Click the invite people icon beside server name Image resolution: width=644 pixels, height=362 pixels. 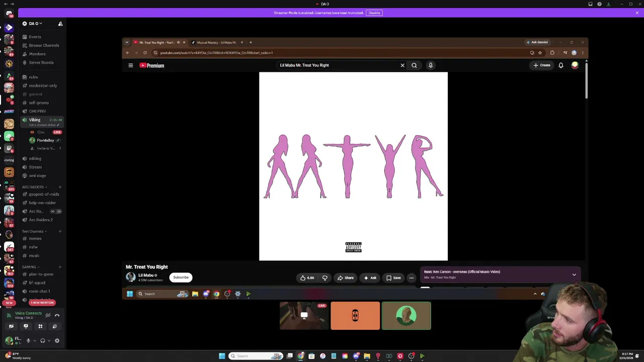point(60,24)
